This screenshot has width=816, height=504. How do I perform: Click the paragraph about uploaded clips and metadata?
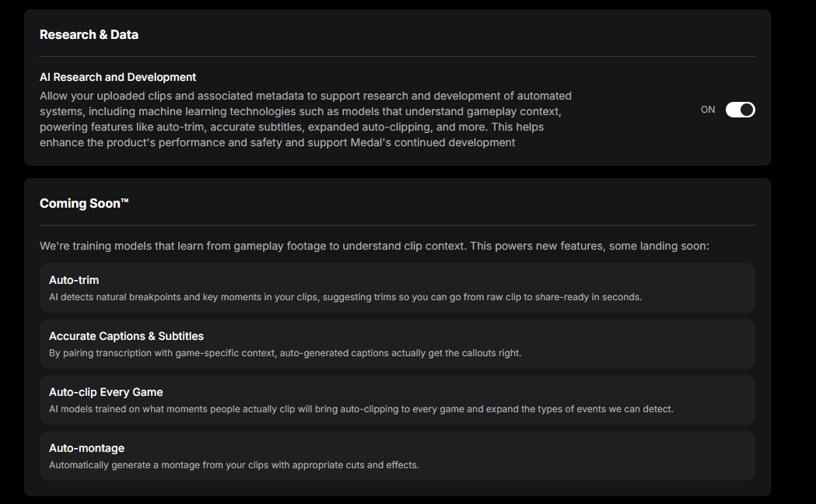306,119
